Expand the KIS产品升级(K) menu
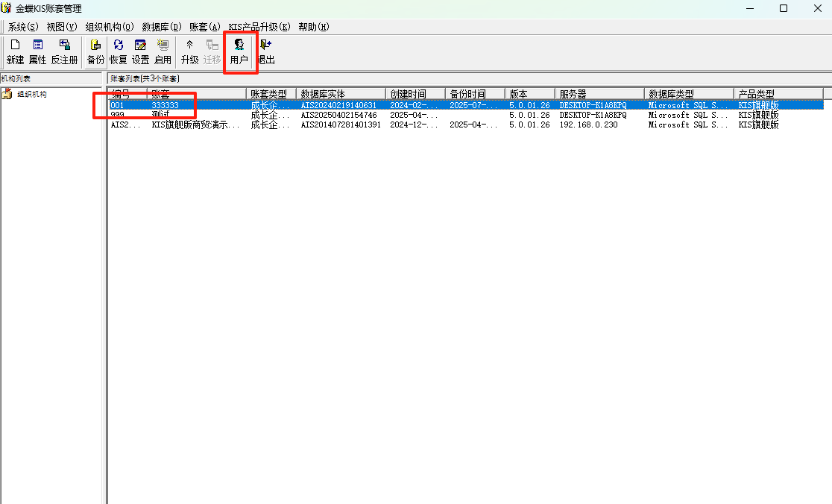This screenshot has width=832, height=504. 259,27
